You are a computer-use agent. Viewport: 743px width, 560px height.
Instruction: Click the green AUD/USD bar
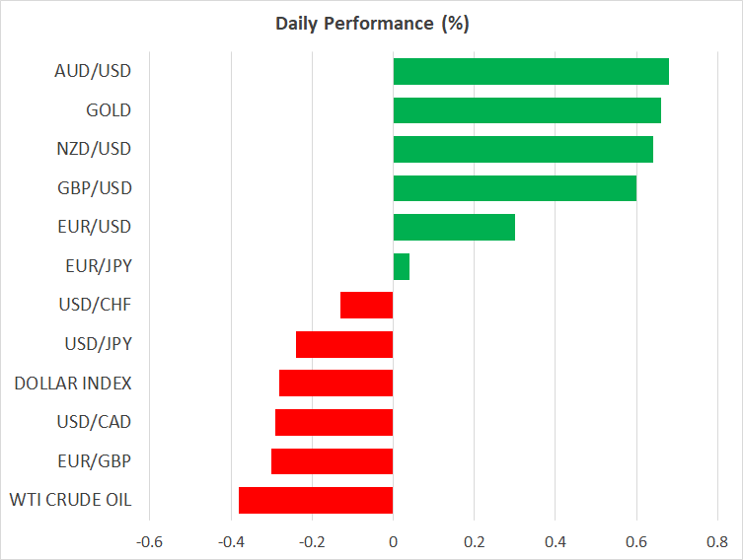(x=531, y=72)
